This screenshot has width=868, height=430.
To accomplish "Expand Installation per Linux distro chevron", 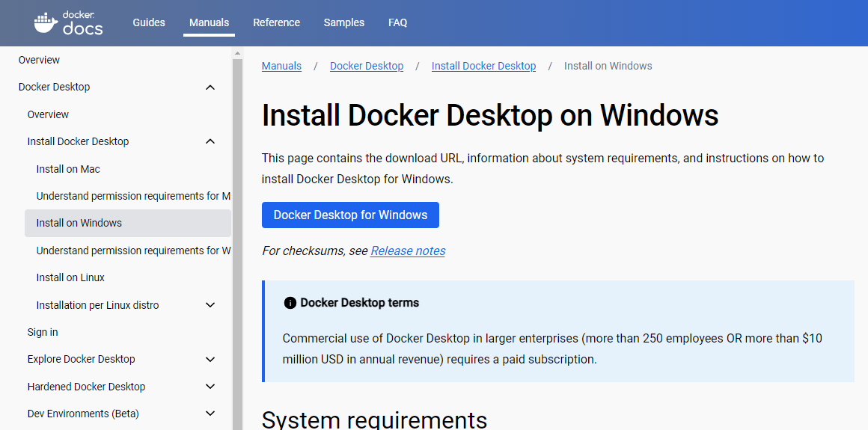I will (x=210, y=305).
